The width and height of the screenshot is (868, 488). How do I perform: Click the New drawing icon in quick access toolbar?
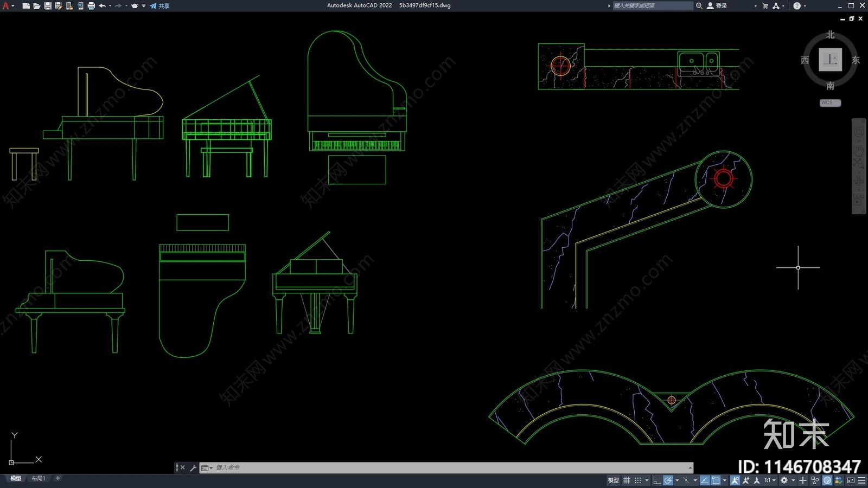(x=26, y=6)
